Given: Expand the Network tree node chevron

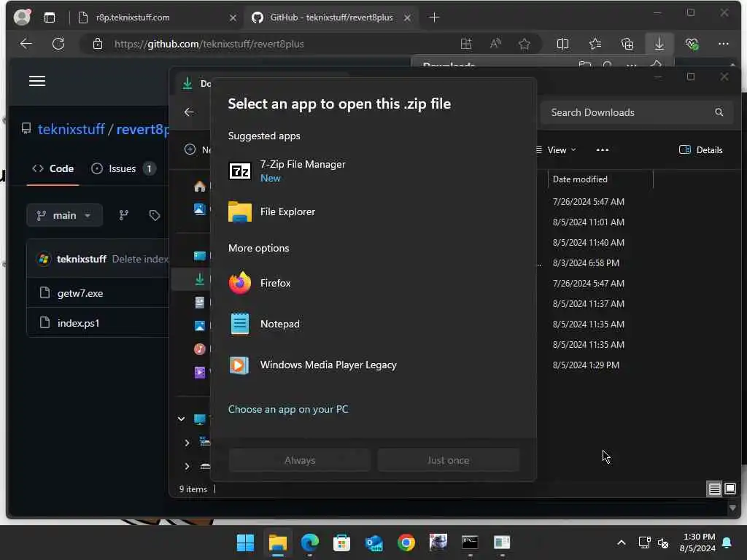Looking at the screenshot, I should (187, 443).
